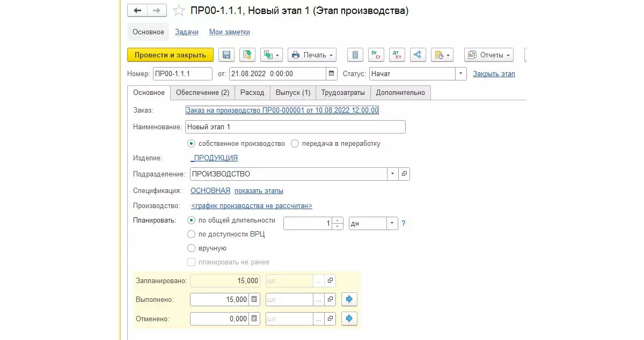Click the question mark help icon
The height and width of the screenshot is (340, 644).
(x=404, y=223)
